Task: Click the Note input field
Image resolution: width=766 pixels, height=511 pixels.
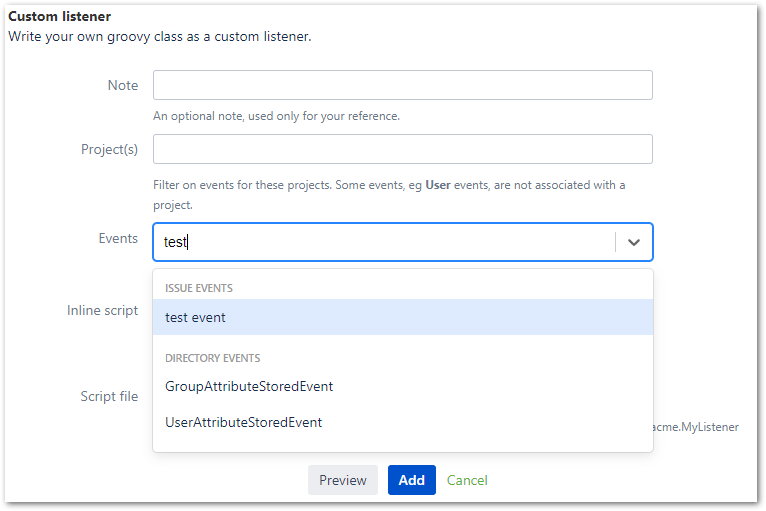Action: [x=402, y=85]
